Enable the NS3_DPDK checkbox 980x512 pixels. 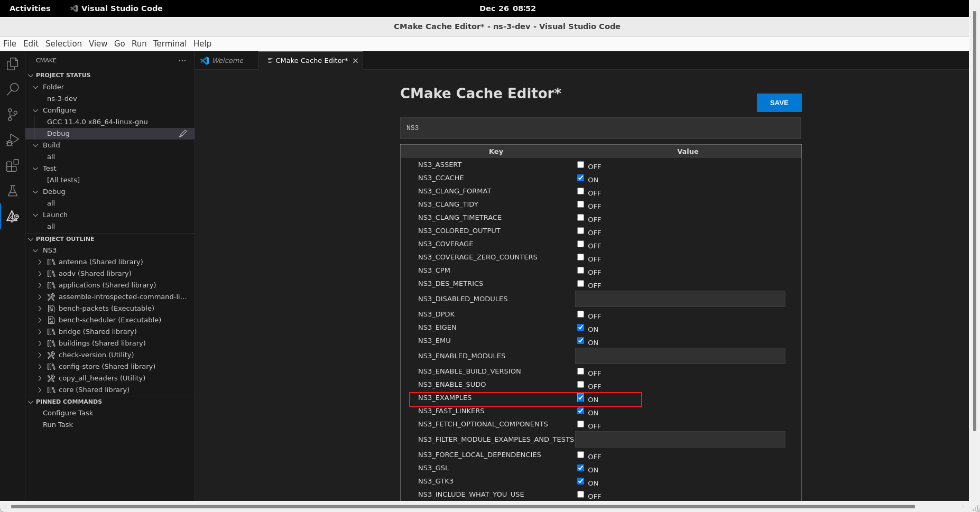[x=580, y=314]
